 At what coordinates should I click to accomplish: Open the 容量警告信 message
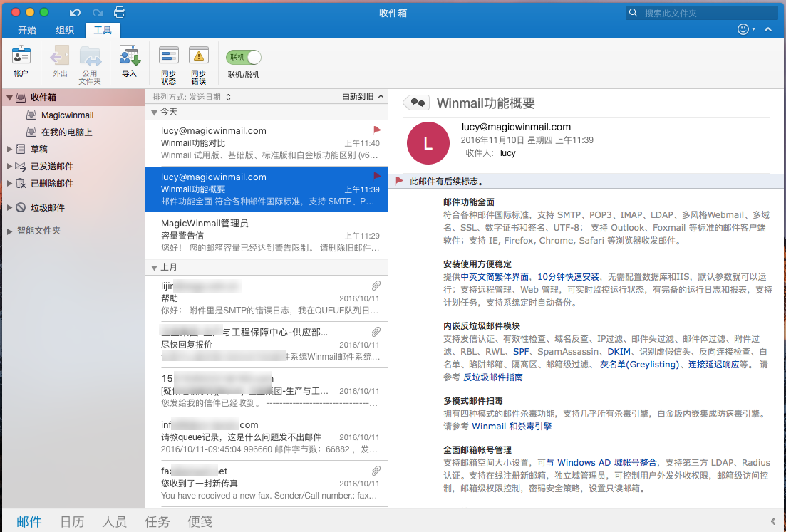tap(267, 236)
